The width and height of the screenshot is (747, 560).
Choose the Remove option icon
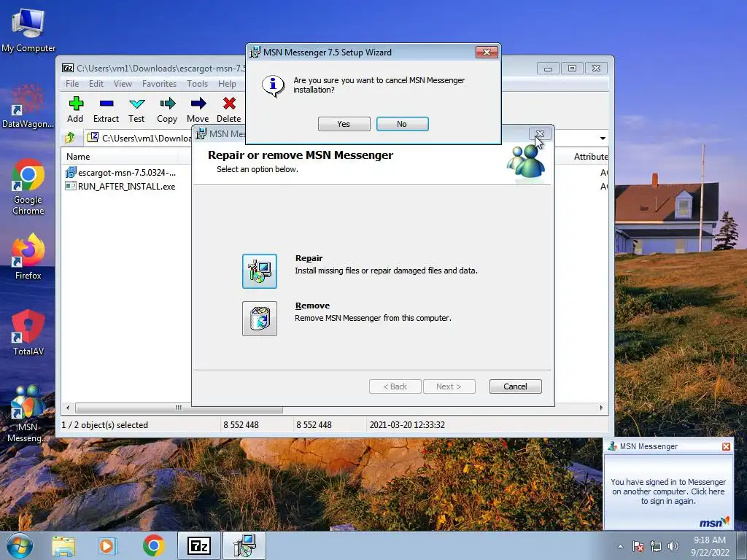tap(260, 319)
